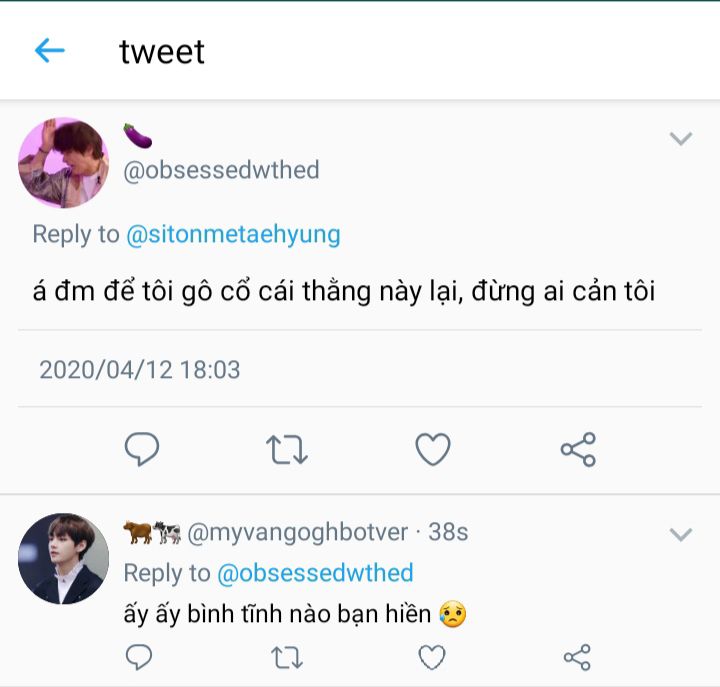Open the @obsessedwthed author handle
The image size is (720, 687).
[221, 170]
